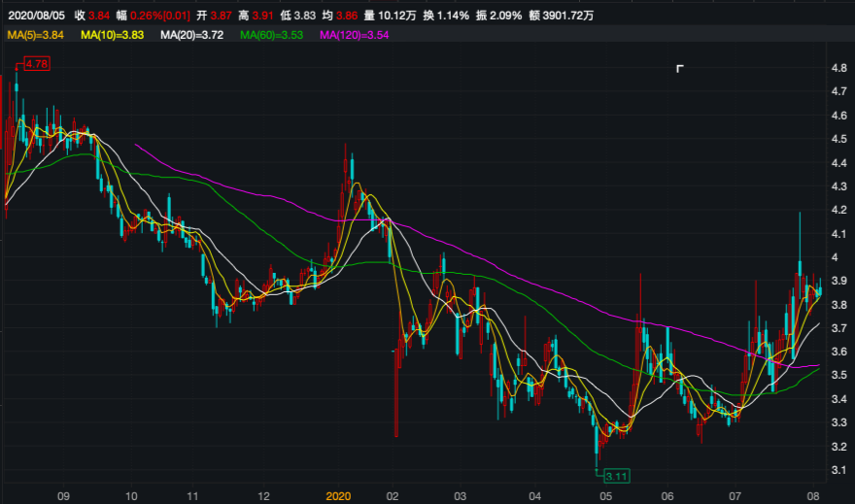Click the 3.11 low price marker
The width and height of the screenshot is (855, 504).
click(617, 476)
